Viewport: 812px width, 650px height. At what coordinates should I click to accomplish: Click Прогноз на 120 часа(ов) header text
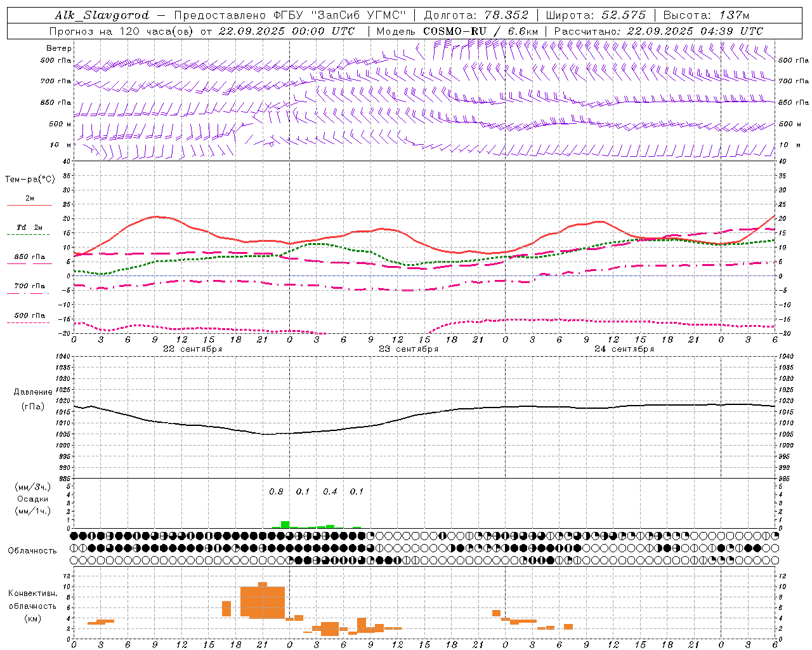(123, 31)
